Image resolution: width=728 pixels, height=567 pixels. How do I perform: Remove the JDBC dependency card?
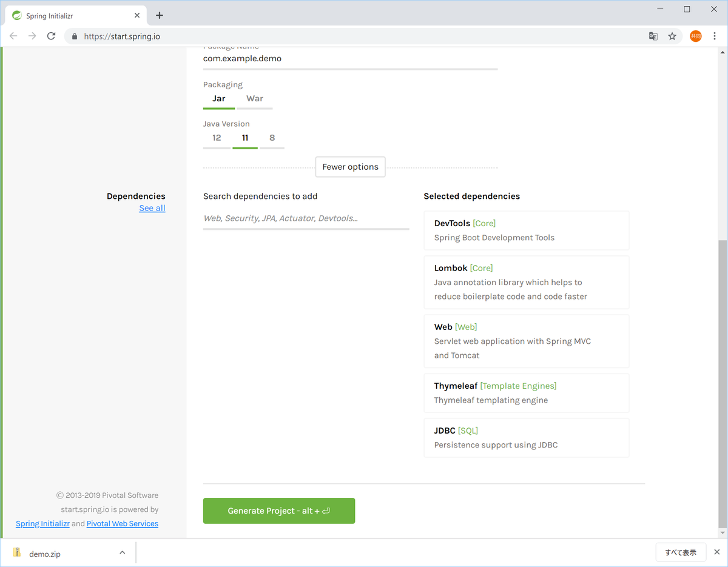coord(527,438)
